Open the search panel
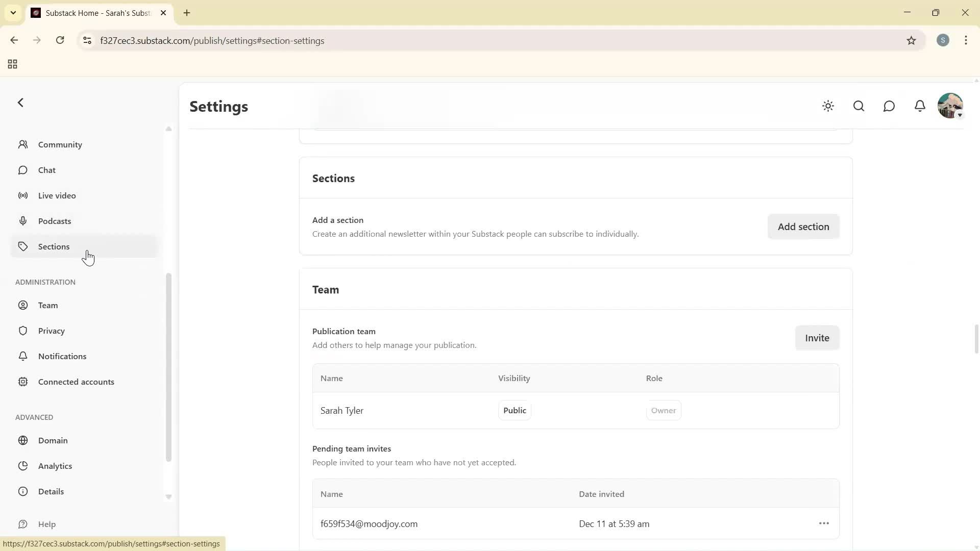Viewport: 980px width, 551px height. 859,106
